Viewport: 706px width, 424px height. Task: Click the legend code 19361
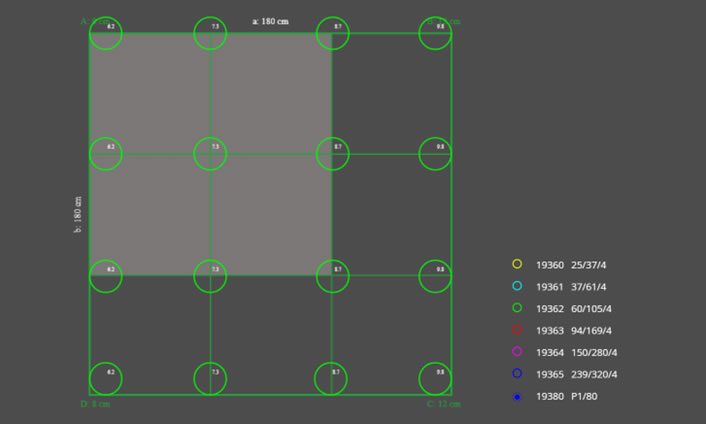coord(550,287)
